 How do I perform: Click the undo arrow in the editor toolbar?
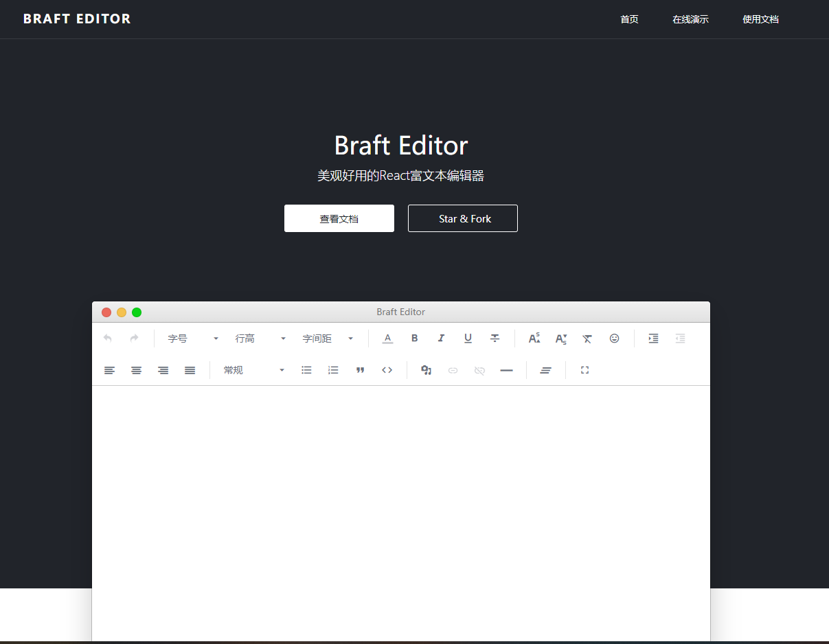point(108,338)
